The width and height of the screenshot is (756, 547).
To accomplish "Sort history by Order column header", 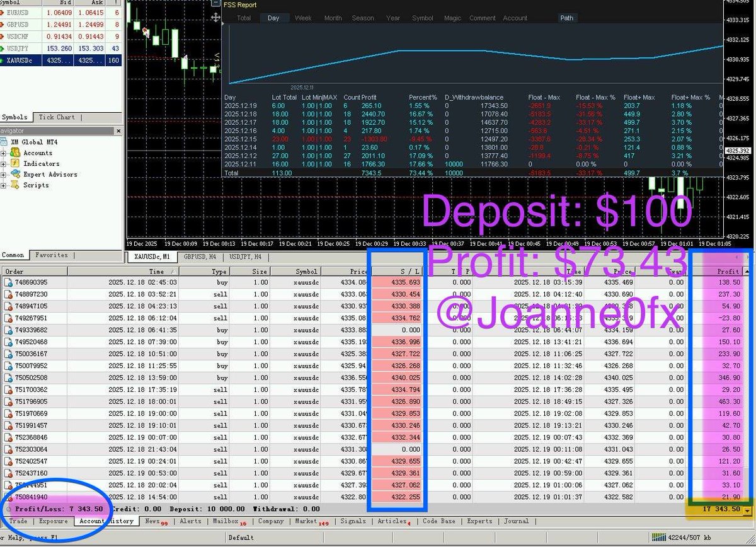I will coord(34,271).
